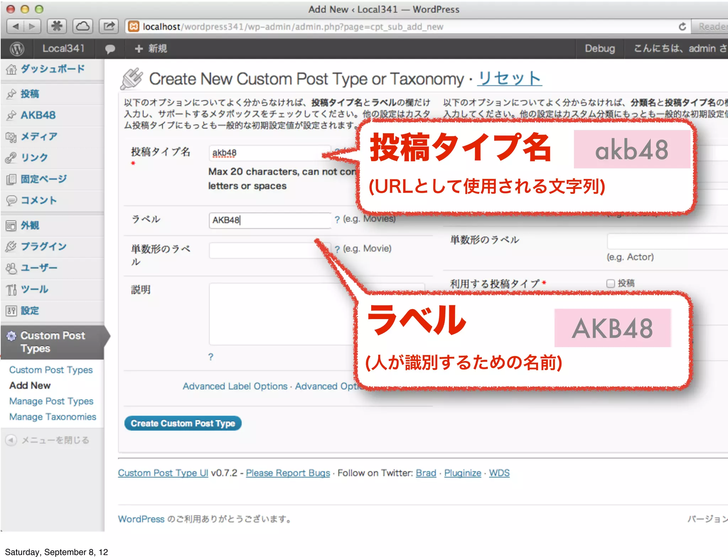Open the ダッシュボード menu item
Screen dimensions: 728x560
(x=52, y=70)
